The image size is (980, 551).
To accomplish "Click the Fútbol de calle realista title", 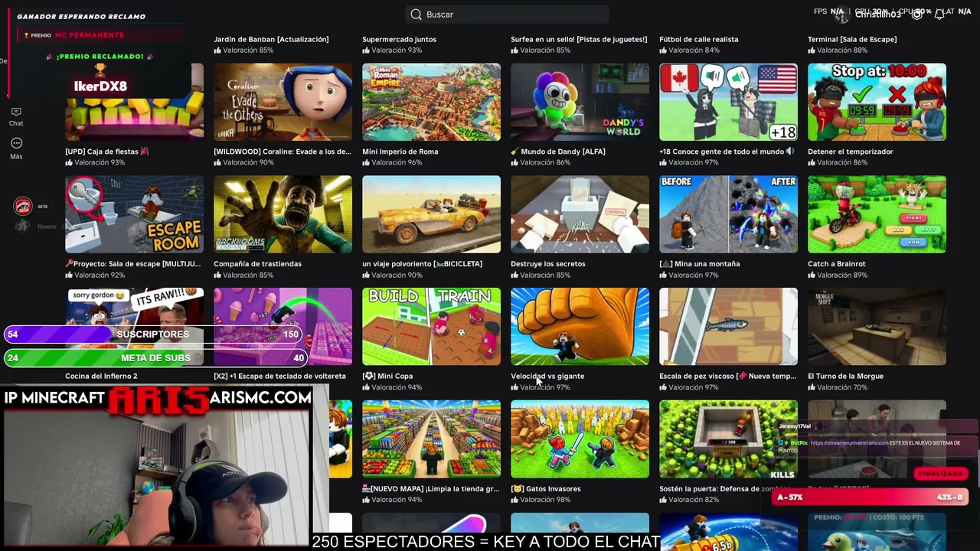I will [699, 39].
